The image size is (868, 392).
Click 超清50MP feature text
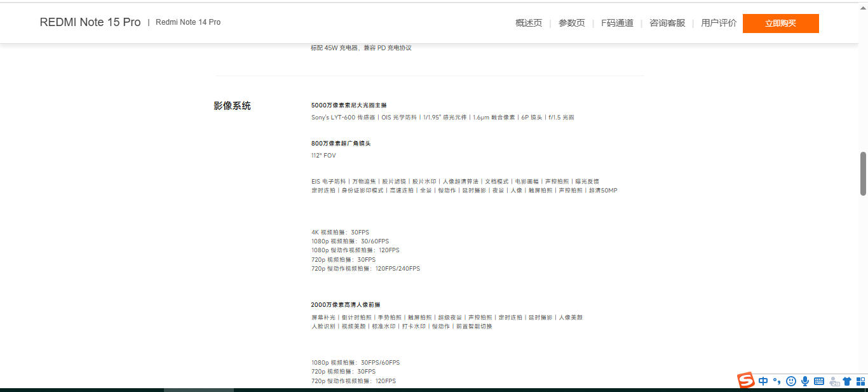tap(603, 191)
